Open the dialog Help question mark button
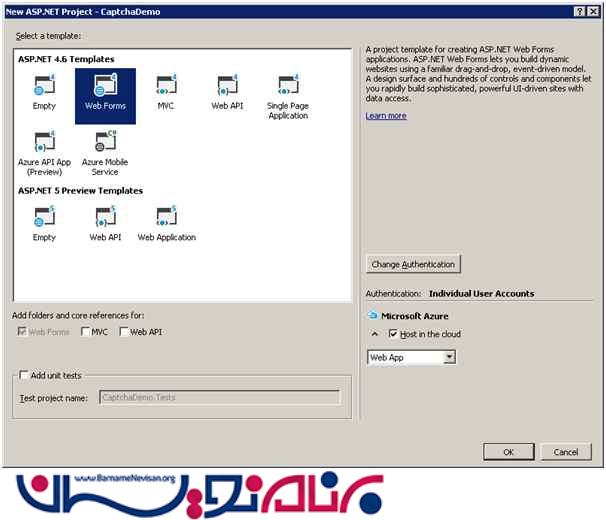The image size is (606, 520). point(579,12)
